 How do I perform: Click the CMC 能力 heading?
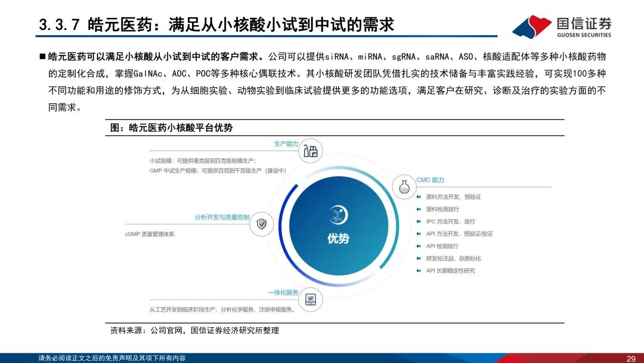coord(430,180)
